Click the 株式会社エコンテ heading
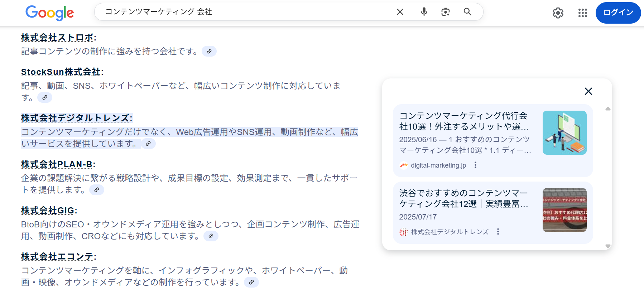644x299 pixels. [x=57, y=257]
